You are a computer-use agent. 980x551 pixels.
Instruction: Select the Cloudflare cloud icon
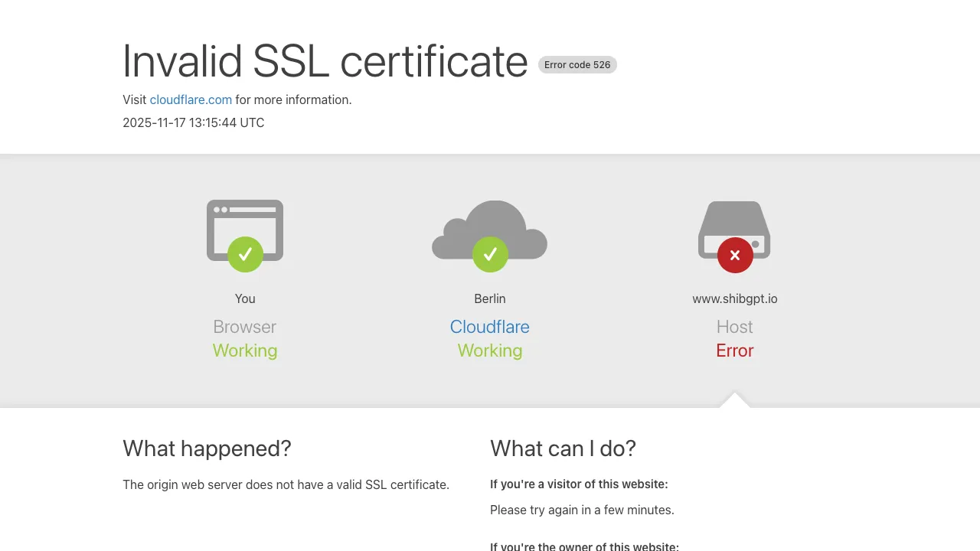point(490,230)
